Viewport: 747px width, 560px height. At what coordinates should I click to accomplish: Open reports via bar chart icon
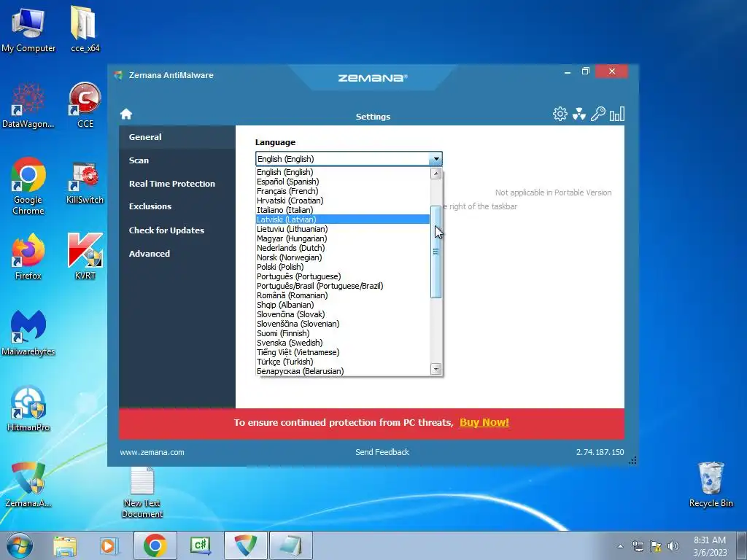click(x=617, y=114)
